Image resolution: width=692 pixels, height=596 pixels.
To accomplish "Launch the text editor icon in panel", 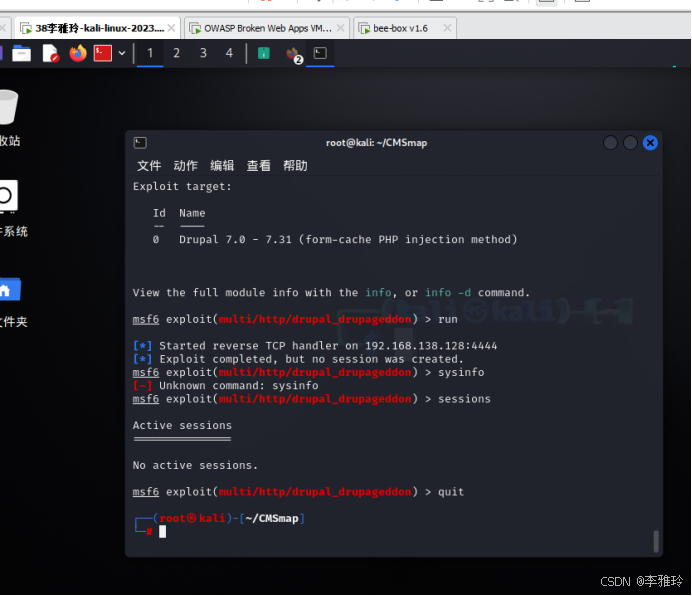I will 50,53.
